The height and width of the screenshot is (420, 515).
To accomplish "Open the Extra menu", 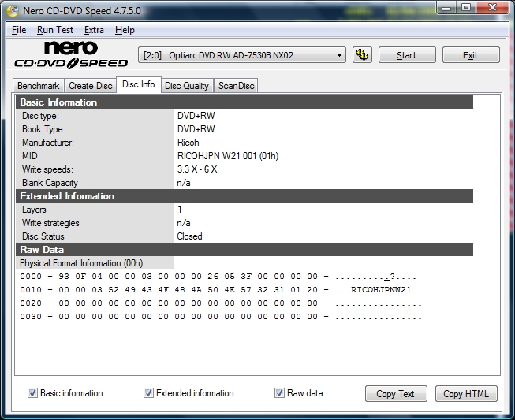I will 94,30.
